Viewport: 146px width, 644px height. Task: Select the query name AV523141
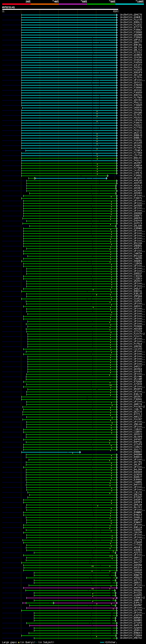pyautogui.click(x=8, y=8)
